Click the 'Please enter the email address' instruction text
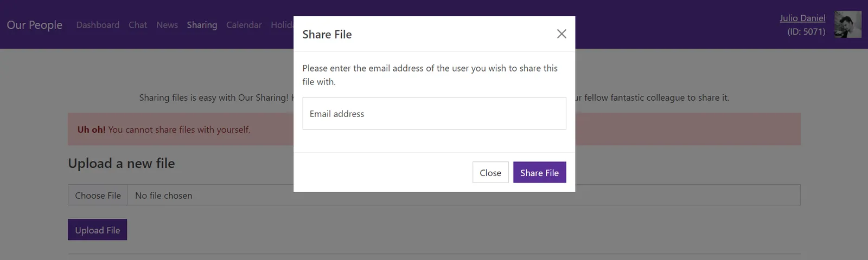This screenshot has width=868, height=260. point(430,75)
